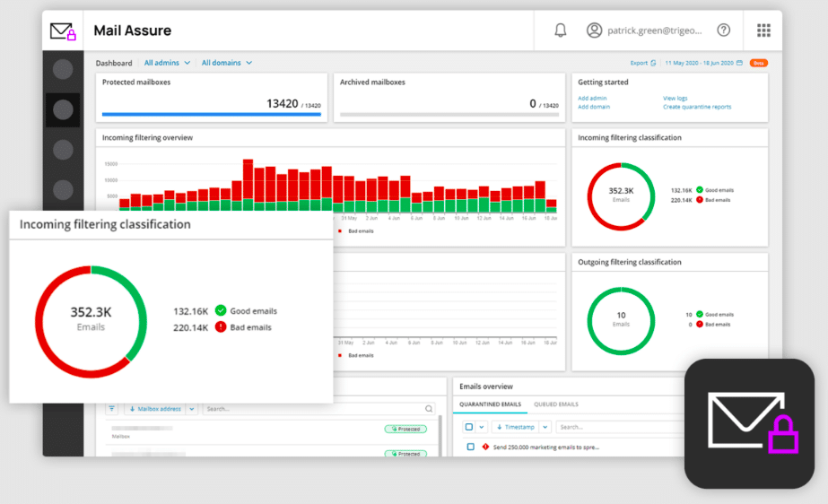Select the Quarantined Emails tab
The height and width of the screenshot is (504, 828).
pyautogui.click(x=490, y=404)
